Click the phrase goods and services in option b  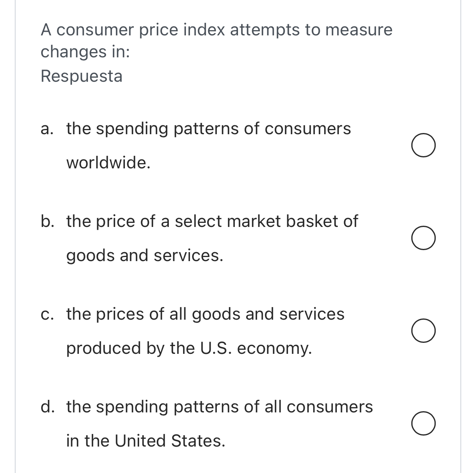click(144, 256)
